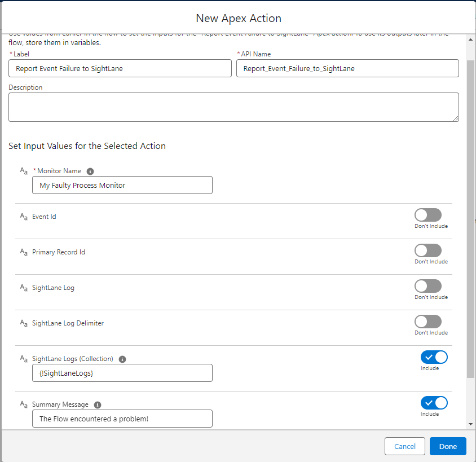Image resolution: width=476 pixels, height=462 pixels.
Task: Focus the API Name input field
Action: (347, 68)
